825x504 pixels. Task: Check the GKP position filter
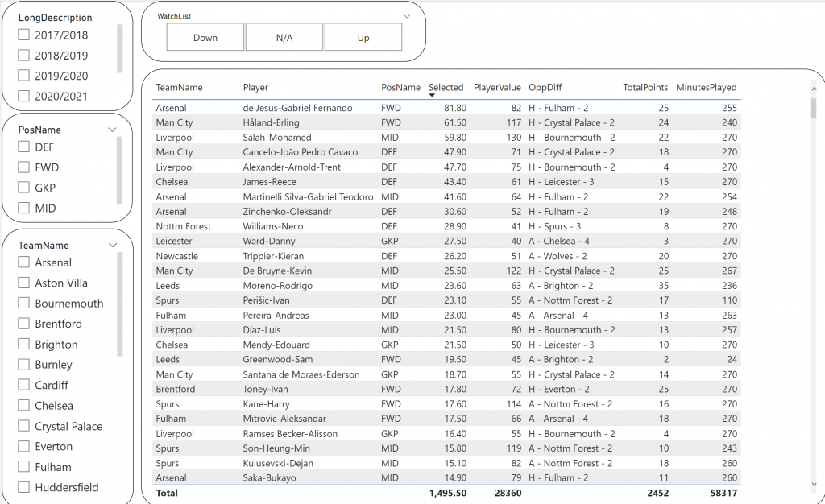[23, 187]
